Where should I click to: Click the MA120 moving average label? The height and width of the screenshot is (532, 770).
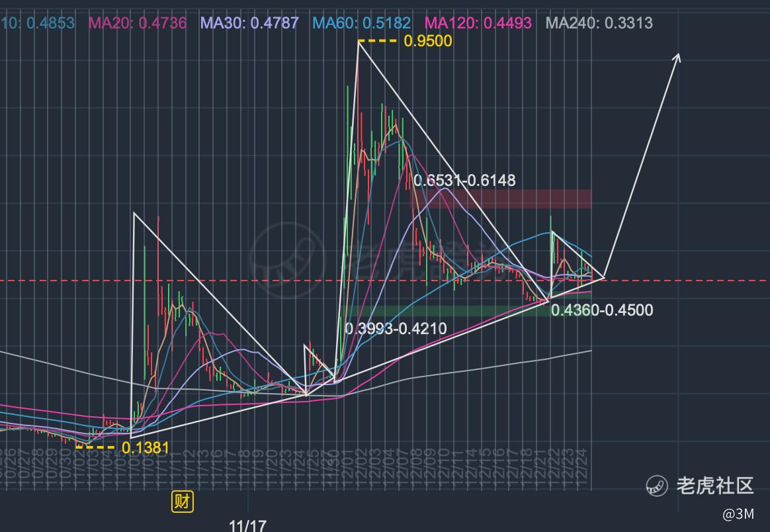pyautogui.click(x=478, y=22)
